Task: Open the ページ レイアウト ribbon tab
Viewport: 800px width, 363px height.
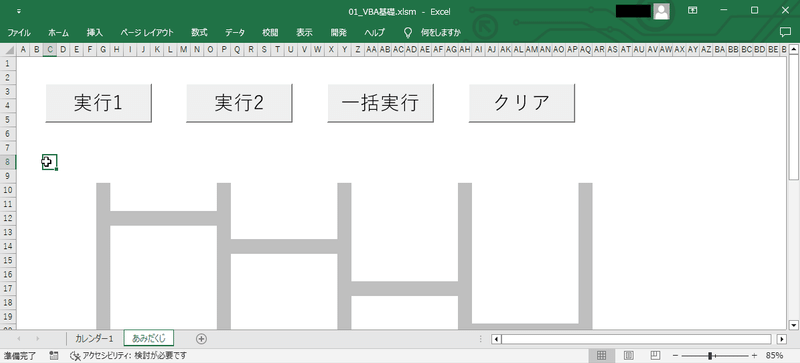Action: click(x=147, y=33)
